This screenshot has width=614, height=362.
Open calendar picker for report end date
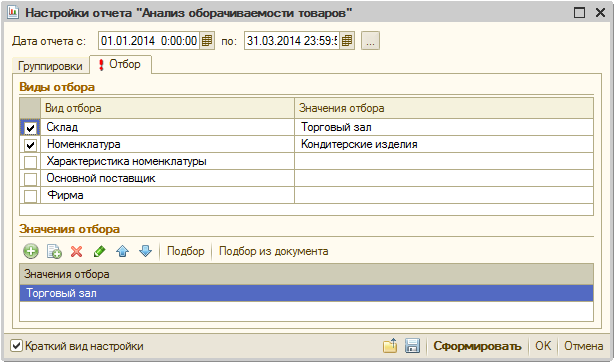click(347, 41)
